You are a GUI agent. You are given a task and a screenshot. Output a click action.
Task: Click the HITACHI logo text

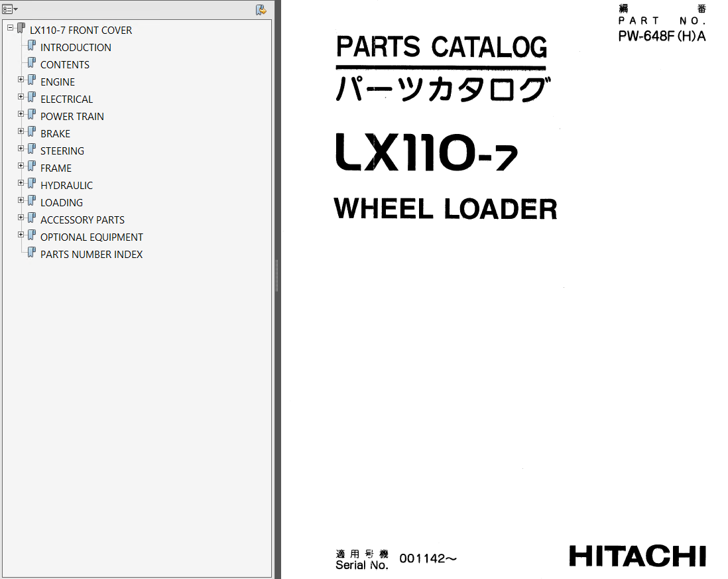tap(637, 556)
